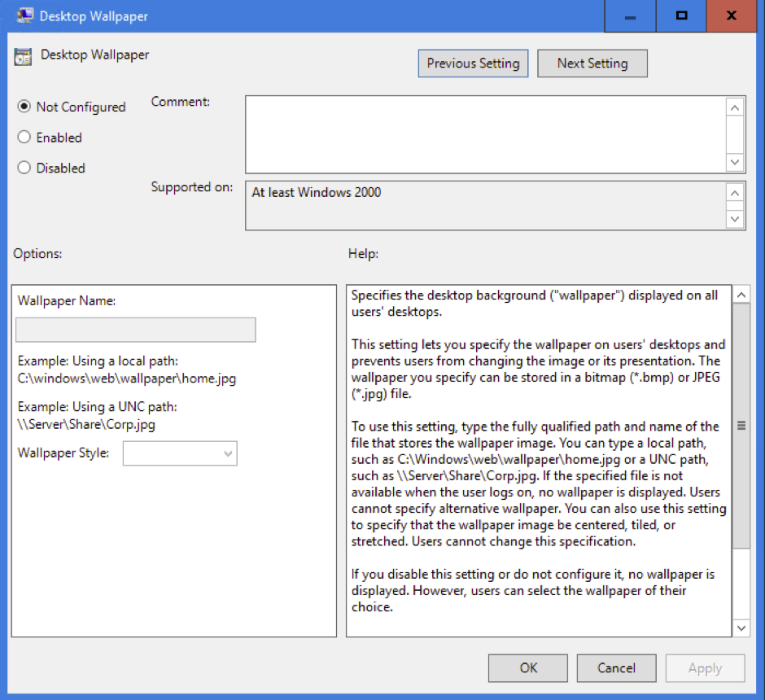Select the Not Configured radio button
Image resolution: width=765 pixels, height=700 pixels.
click(24, 107)
